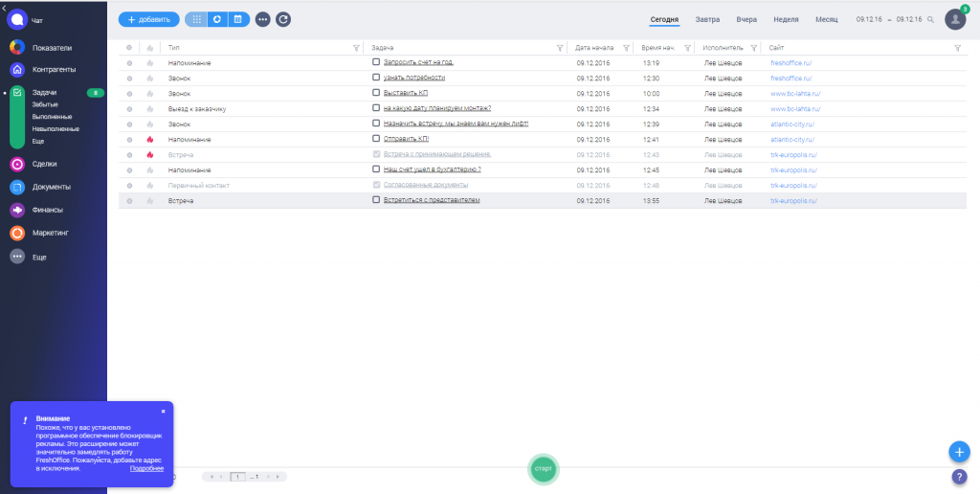
Task: Switch to the calendar view
Action: (x=238, y=19)
